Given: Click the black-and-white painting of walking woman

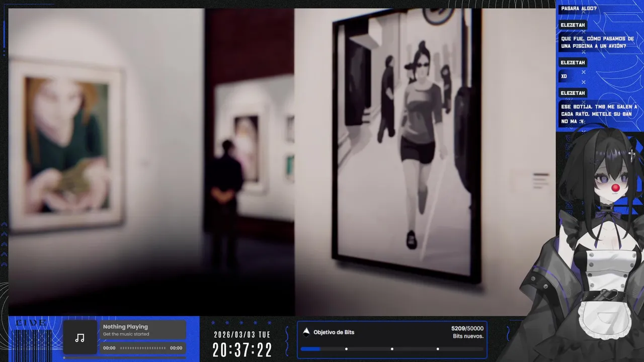Looking at the screenshot, I should (406, 145).
